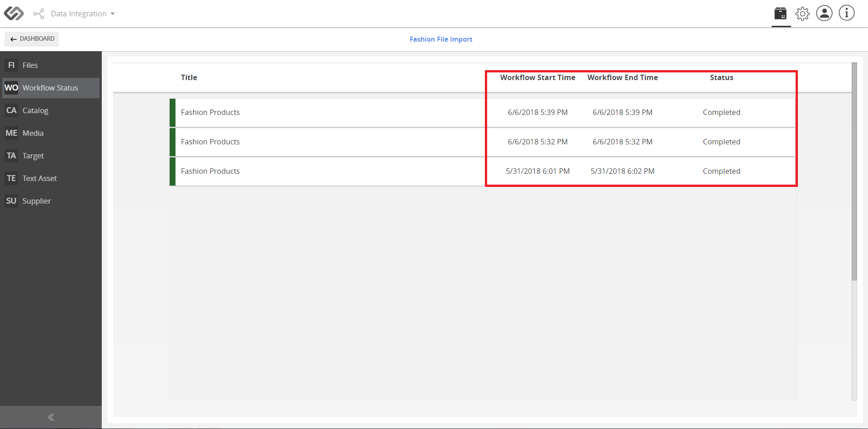The width and height of the screenshot is (868, 429).
Task: Click the app logo in top-left corner
Action: [14, 14]
